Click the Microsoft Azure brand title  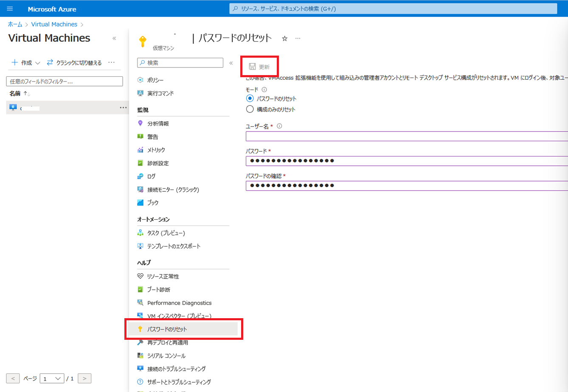pyautogui.click(x=52, y=9)
